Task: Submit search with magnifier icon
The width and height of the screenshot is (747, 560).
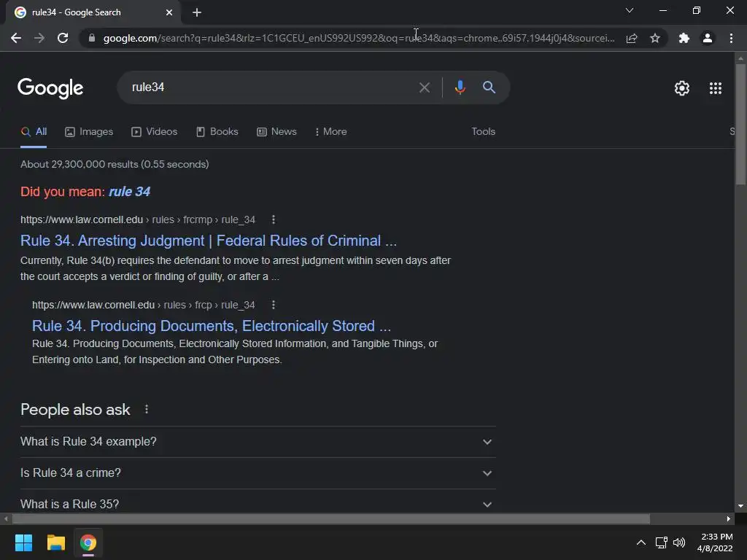Action: 489,87
